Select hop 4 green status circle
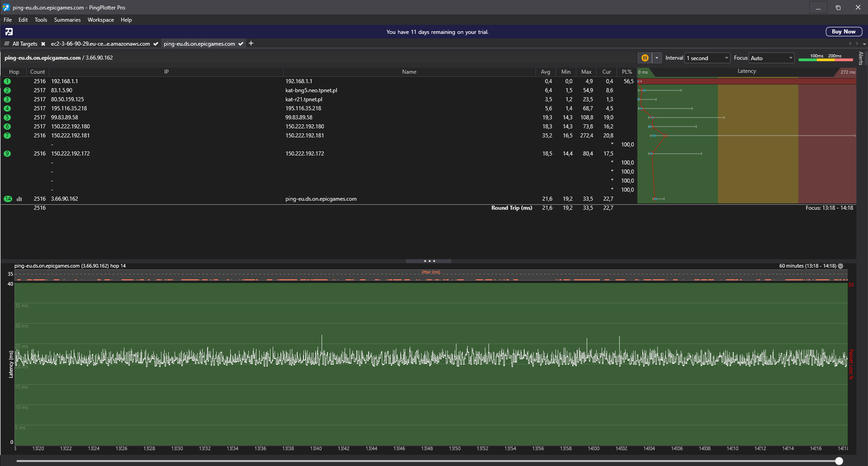 pyautogui.click(x=7, y=108)
